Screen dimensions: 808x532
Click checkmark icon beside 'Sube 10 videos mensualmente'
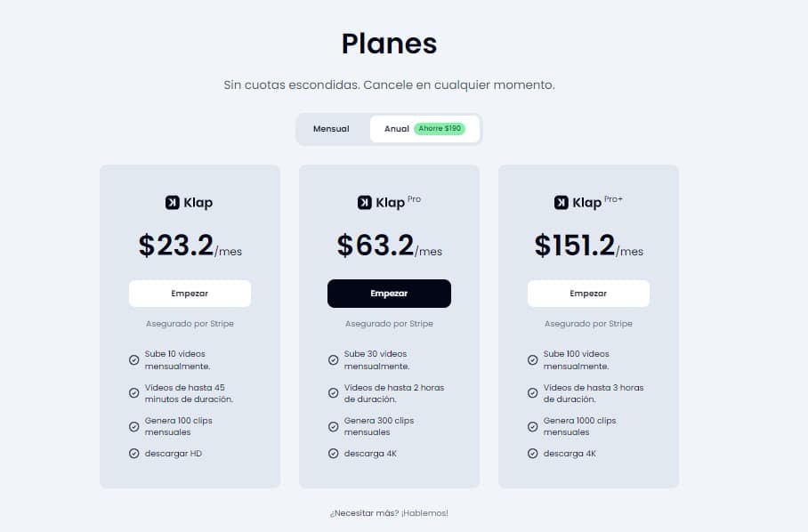(134, 360)
